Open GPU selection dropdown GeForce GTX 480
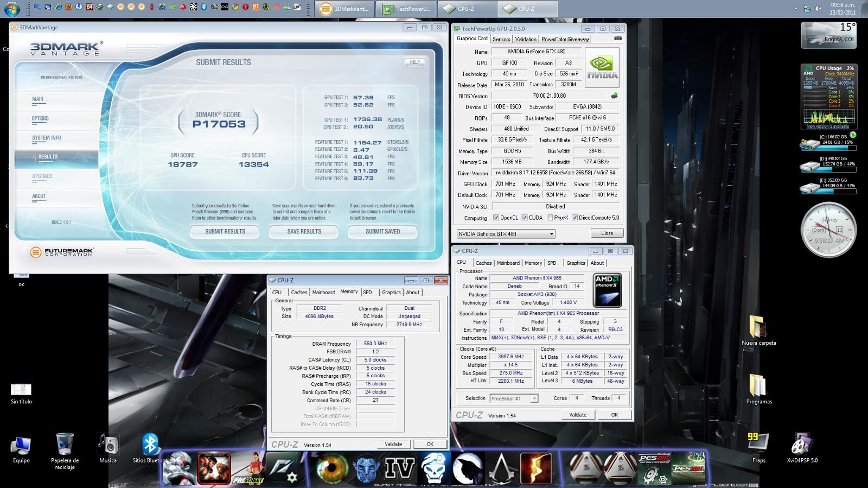Image resolution: width=868 pixels, height=488 pixels. (506, 234)
